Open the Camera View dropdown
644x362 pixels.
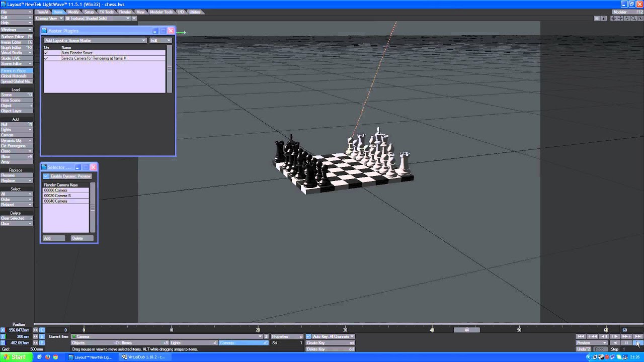click(x=49, y=18)
